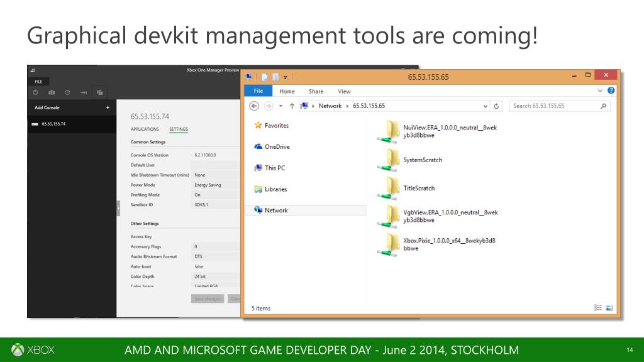Viewport: 644px width, 362px height.
Task: Switch to Large icons view in status bar
Action: point(609,308)
